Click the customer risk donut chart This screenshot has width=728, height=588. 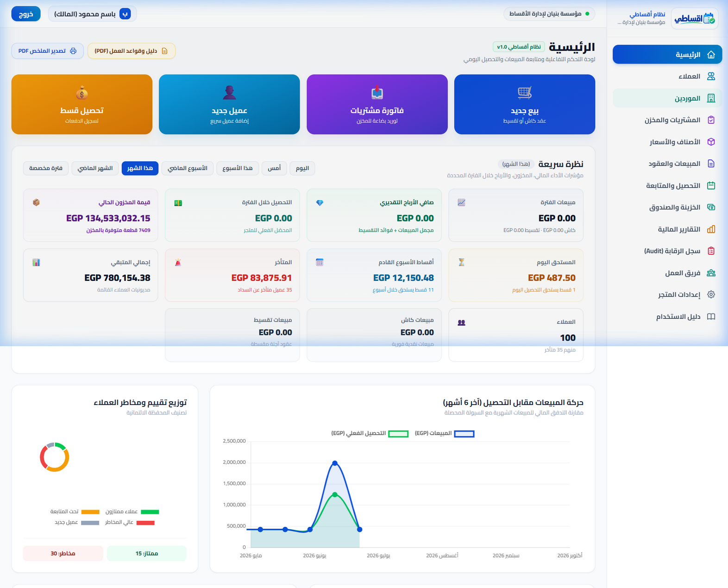point(55,457)
